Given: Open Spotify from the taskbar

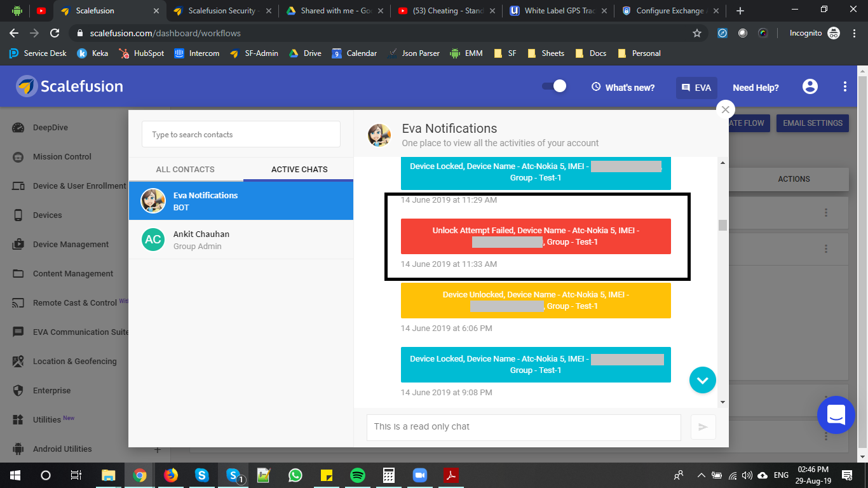Looking at the screenshot, I should [x=358, y=475].
